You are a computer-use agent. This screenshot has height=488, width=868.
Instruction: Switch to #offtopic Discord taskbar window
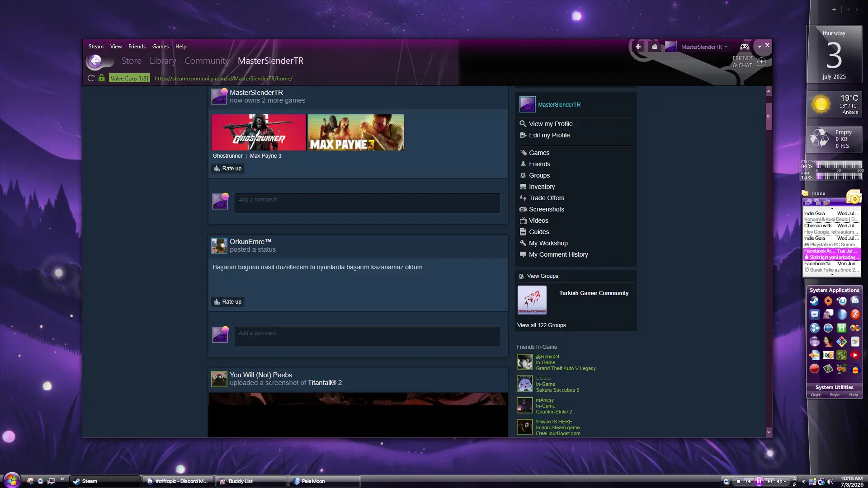point(177,481)
